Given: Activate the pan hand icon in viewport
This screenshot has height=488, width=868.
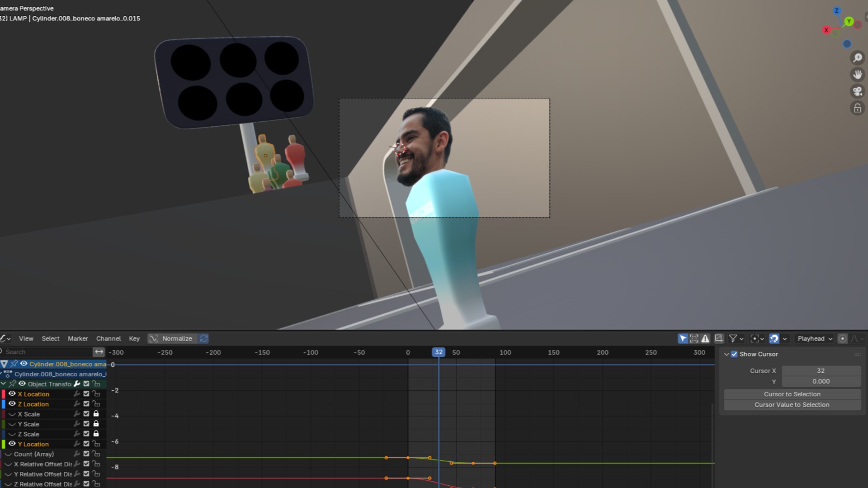Looking at the screenshot, I should (x=857, y=75).
